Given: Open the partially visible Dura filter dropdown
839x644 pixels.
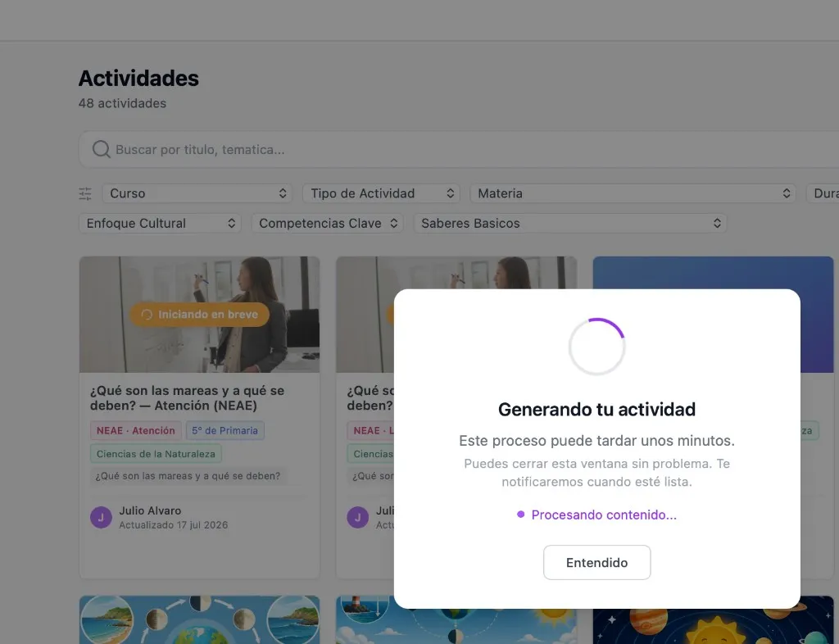Looking at the screenshot, I should coord(823,193).
